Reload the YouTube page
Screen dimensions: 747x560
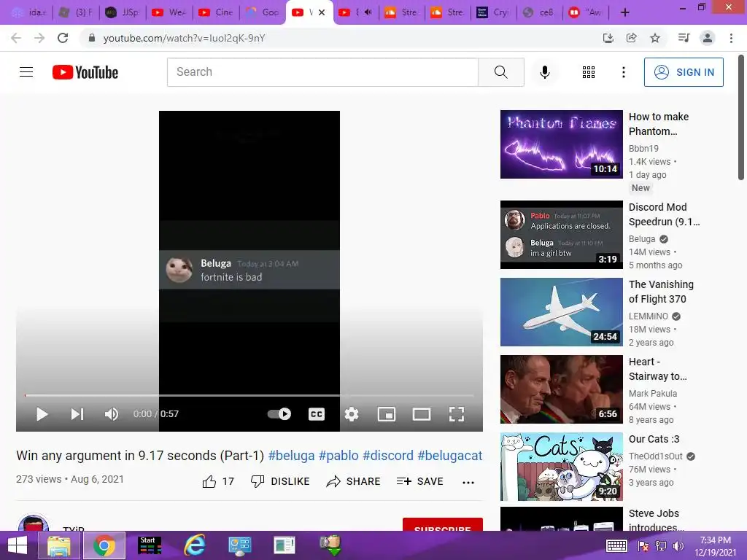(63, 38)
